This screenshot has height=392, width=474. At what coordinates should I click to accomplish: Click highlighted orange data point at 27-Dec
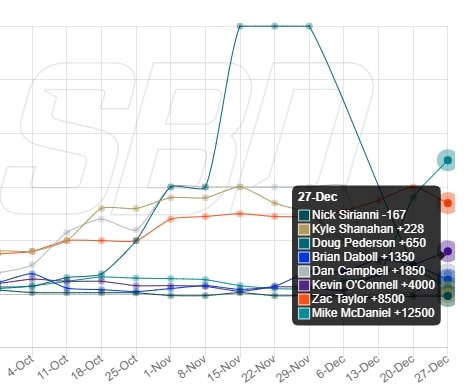pyautogui.click(x=448, y=203)
